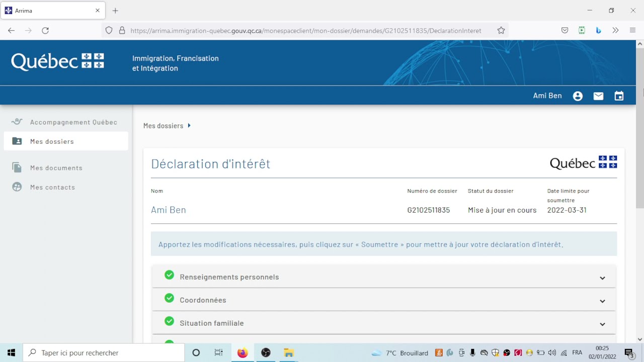
Task: Click the Mes dossiers folder icon
Action: (17, 141)
